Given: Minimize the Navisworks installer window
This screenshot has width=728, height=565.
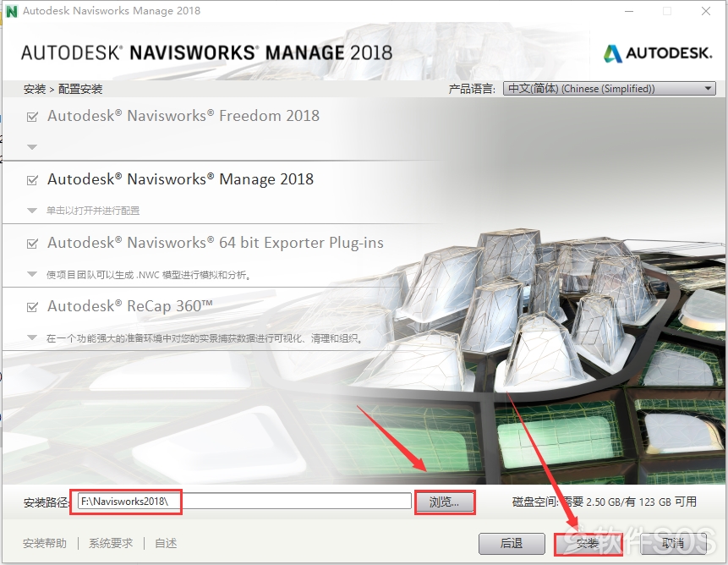Looking at the screenshot, I should 629,11.
